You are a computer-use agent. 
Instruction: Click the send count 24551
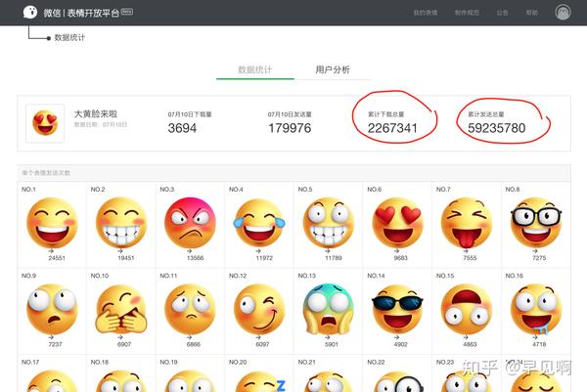click(57, 258)
